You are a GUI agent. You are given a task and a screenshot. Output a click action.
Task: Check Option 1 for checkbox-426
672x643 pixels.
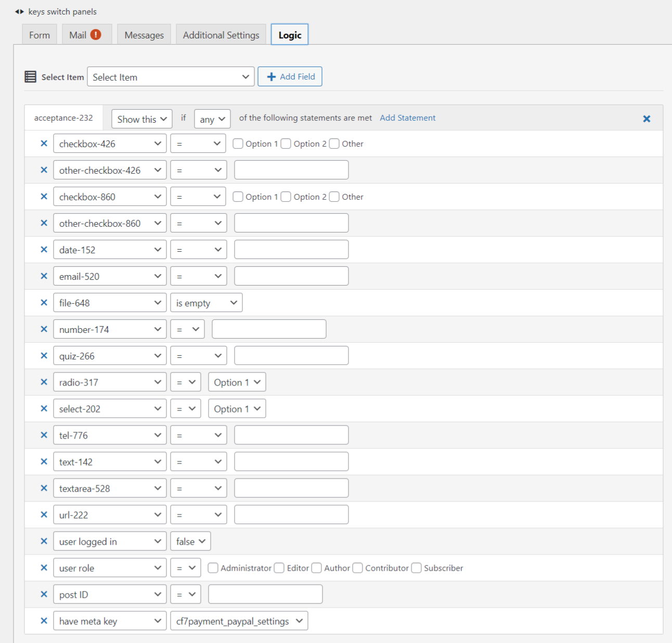[x=238, y=144]
